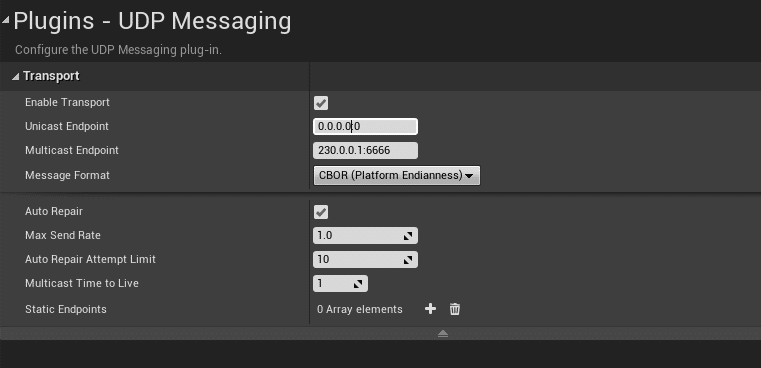The image size is (761, 368).
Task: Click the Max Send Rate spinner arrow icon
Action: (408, 235)
